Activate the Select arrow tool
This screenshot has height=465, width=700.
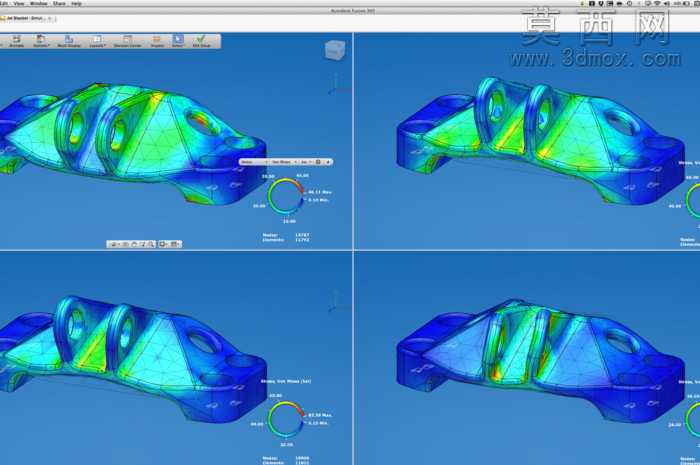tap(178, 41)
